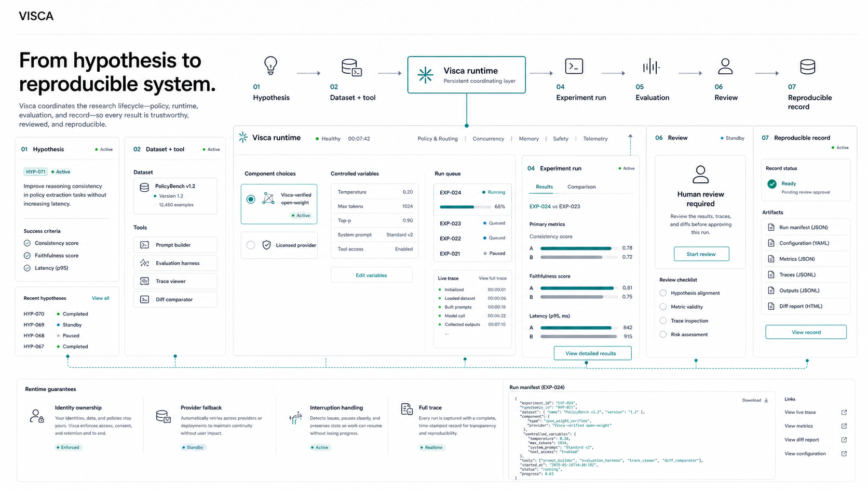This screenshot has height=489, width=868.
Task: Switch to the Comparison tab
Action: [581, 187]
